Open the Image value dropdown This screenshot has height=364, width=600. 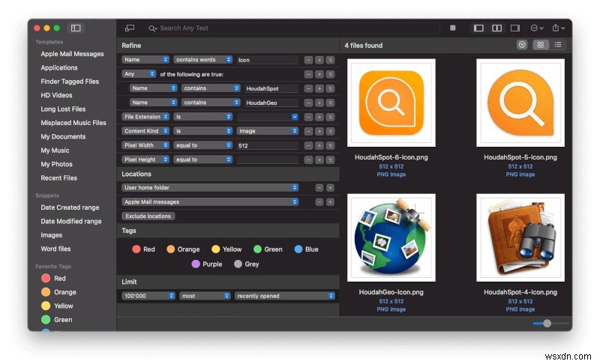point(267,131)
